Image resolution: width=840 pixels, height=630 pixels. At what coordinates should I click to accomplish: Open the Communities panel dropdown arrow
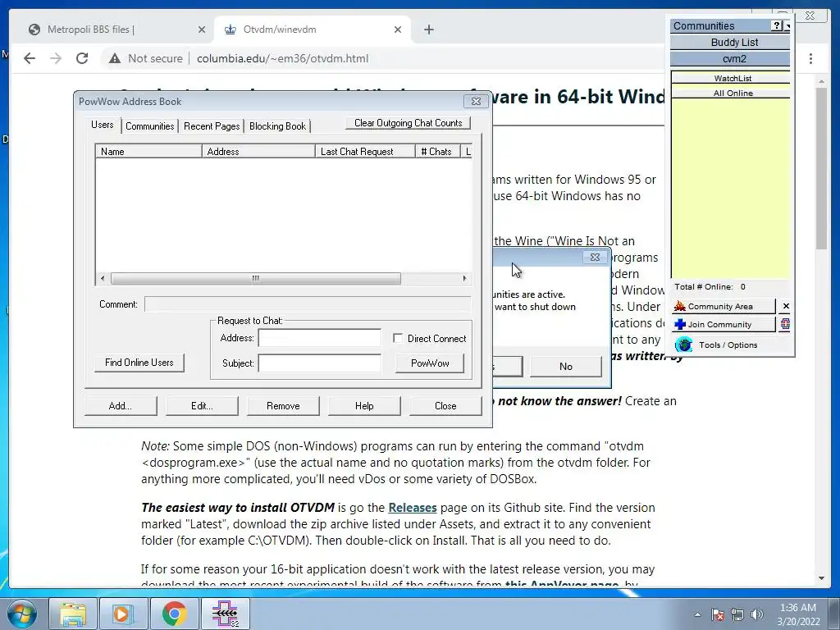(787, 25)
